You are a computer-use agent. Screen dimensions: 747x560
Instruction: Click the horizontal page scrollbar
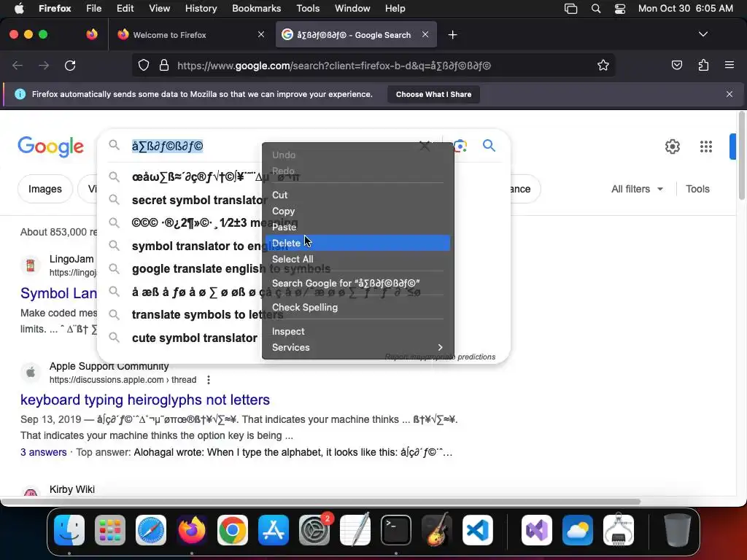[321, 502]
